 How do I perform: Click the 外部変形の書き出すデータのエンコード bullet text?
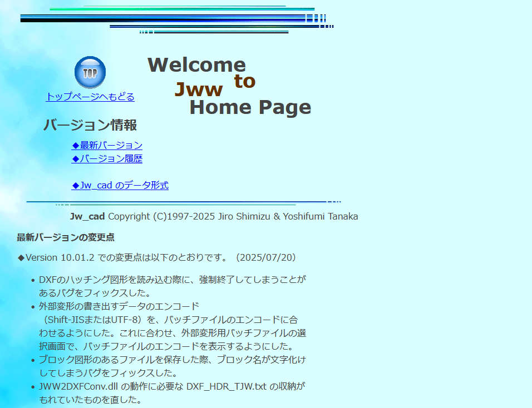click(173, 326)
